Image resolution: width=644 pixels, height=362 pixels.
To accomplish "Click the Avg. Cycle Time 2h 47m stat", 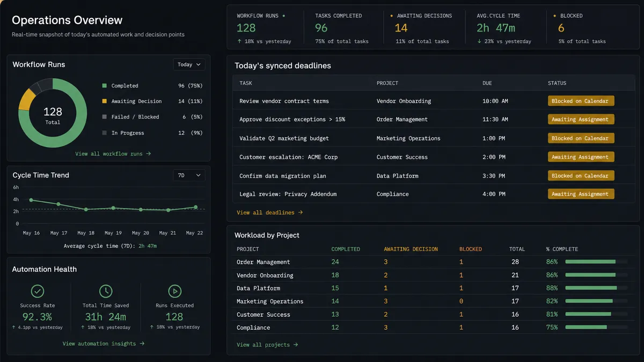I will coord(505,28).
